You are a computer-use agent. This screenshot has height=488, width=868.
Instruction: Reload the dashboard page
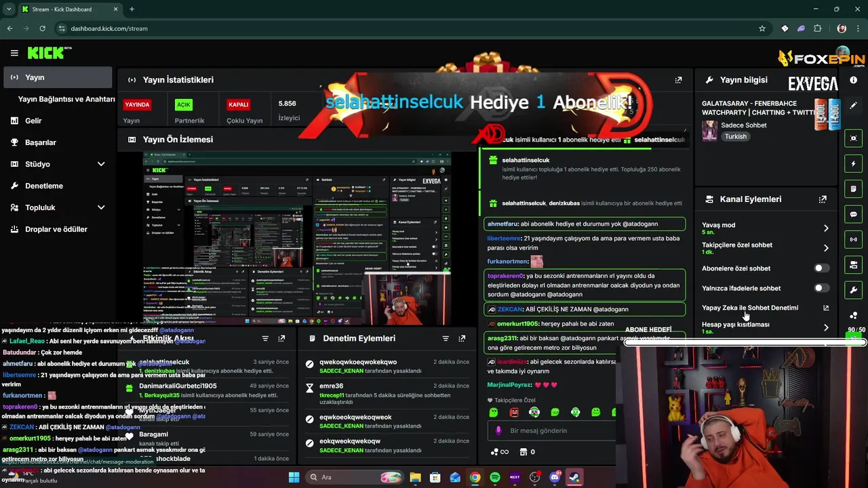(42, 28)
